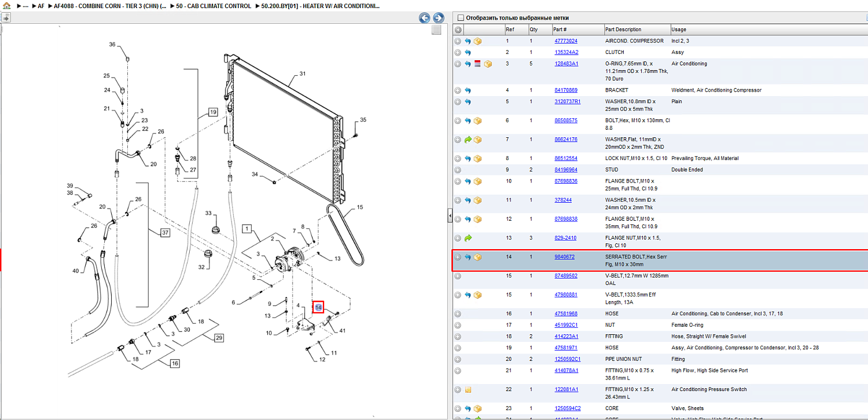This screenshot has height=420, width=868.
Task: Expand the NUT row for part 451992C1
Action: click(458, 326)
